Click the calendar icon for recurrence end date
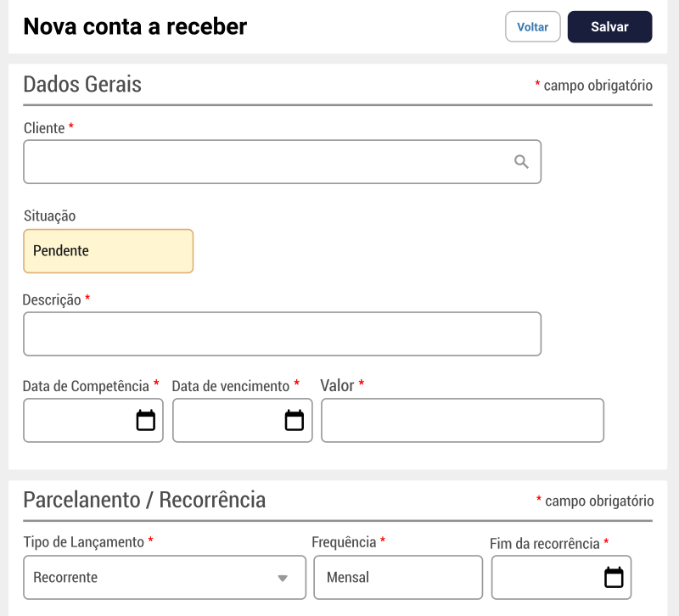679x616 pixels. (x=614, y=577)
